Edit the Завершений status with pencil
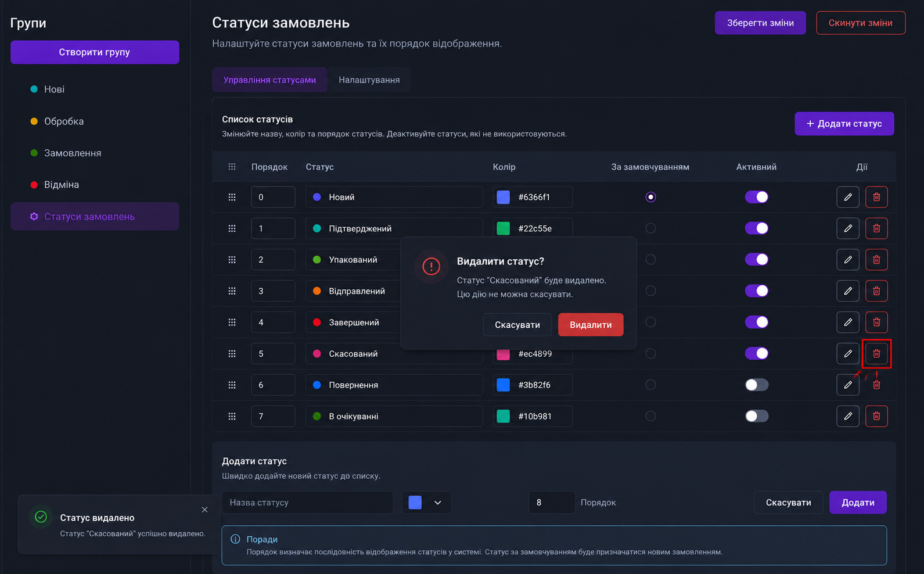924x574 pixels. [848, 322]
